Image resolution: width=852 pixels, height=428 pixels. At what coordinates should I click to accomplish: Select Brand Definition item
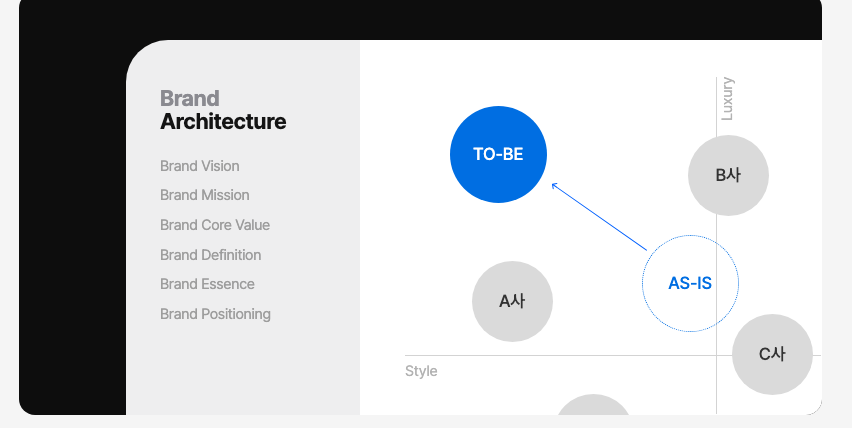[x=210, y=255]
